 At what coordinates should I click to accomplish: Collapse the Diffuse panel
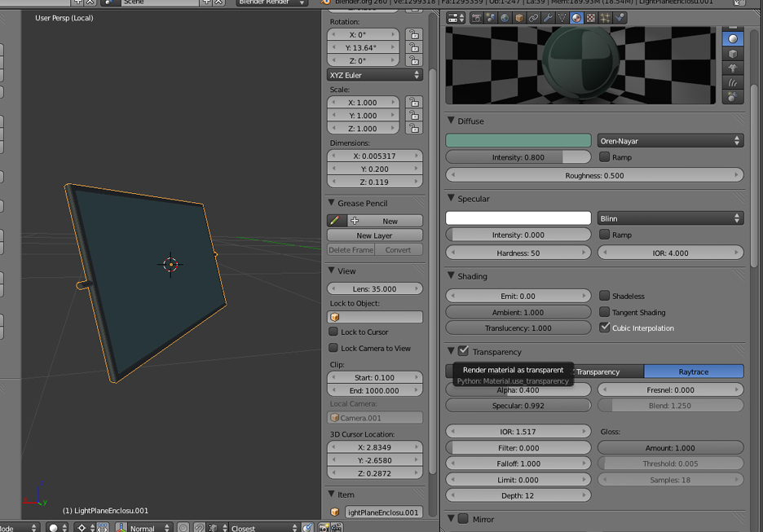coord(451,121)
